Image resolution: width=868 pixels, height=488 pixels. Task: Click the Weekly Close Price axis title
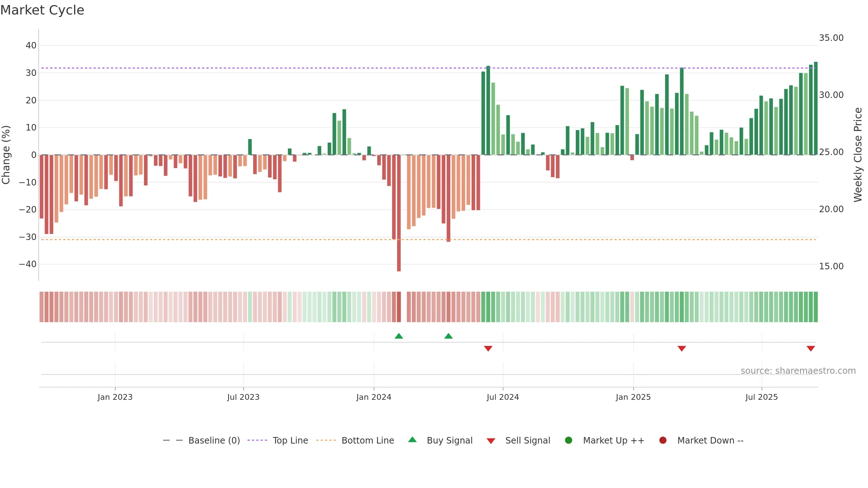(x=858, y=155)
